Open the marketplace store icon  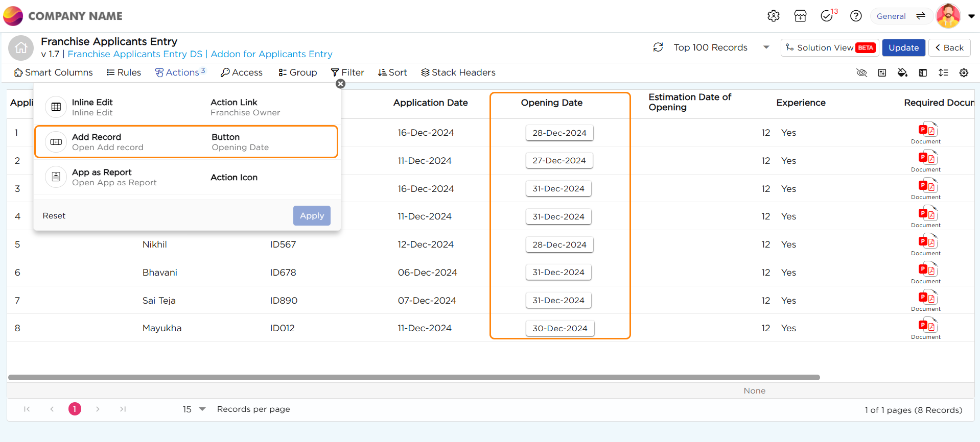(x=800, y=16)
